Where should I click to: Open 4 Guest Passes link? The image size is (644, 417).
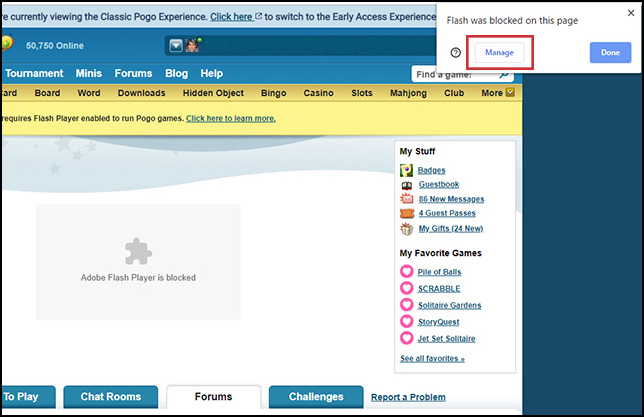pos(447,213)
